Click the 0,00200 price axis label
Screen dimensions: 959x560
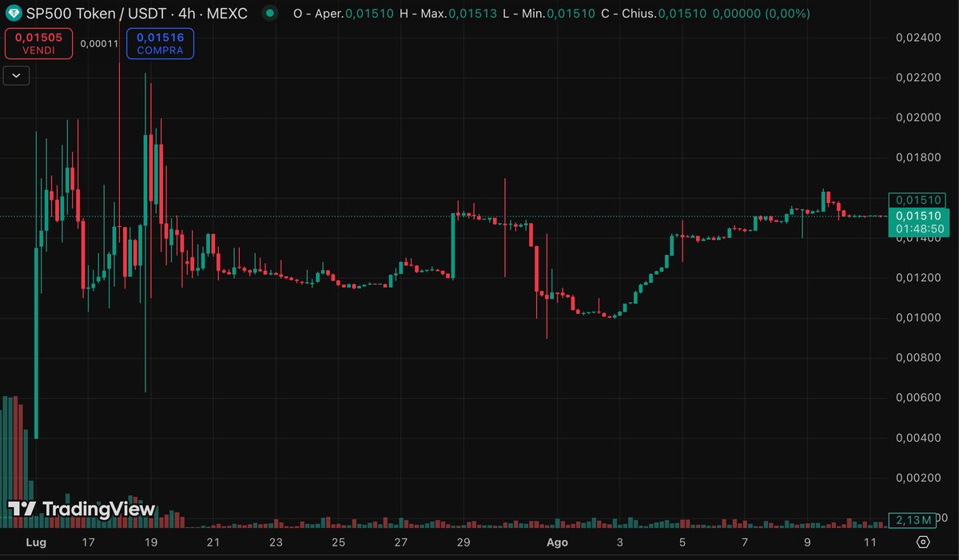coord(917,478)
